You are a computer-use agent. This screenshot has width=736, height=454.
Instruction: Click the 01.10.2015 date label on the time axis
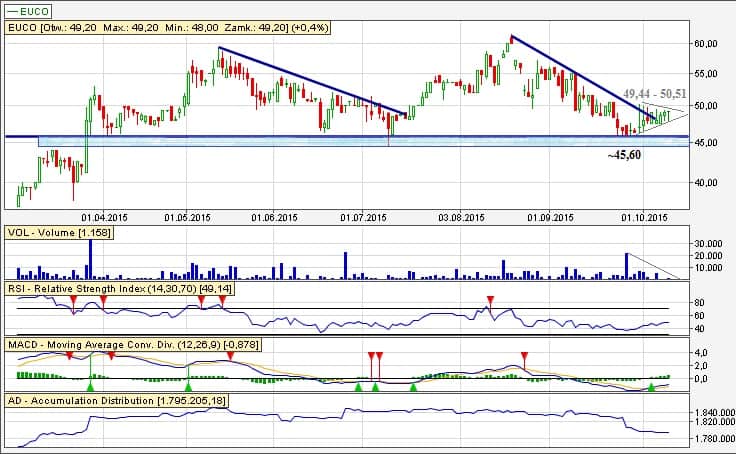click(x=642, y=216)
